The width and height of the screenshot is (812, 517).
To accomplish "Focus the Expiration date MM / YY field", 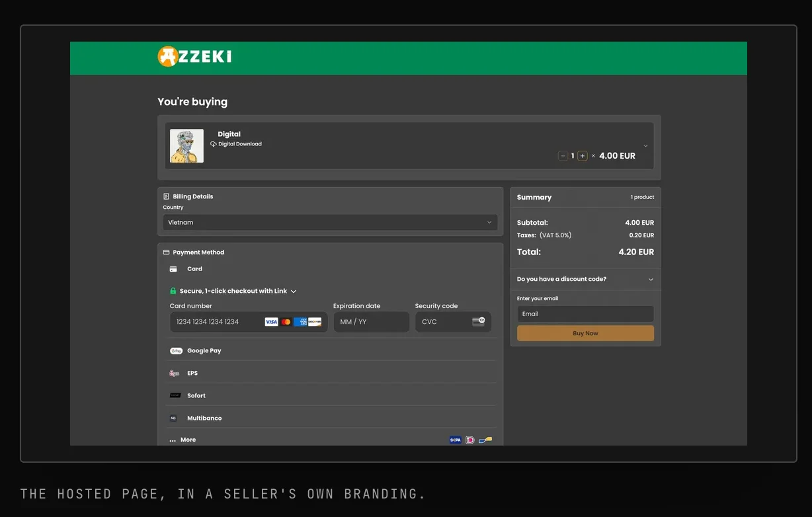I will pos(372,322).
